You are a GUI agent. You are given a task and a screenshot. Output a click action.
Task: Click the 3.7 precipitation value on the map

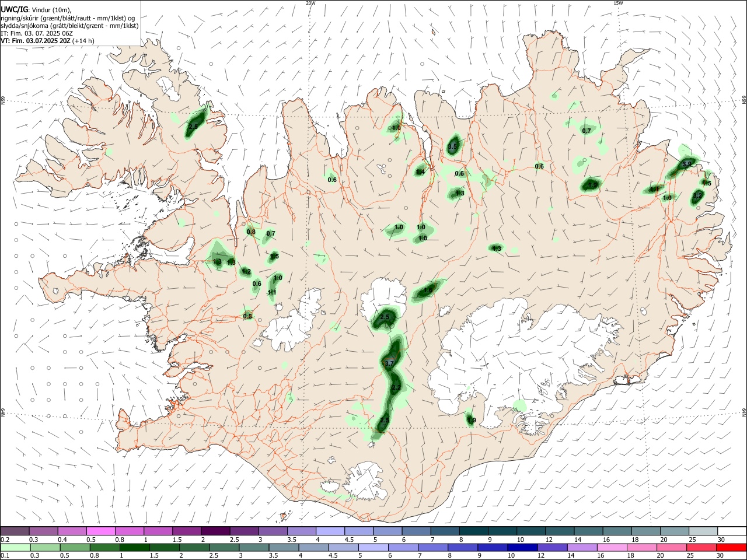390,363
